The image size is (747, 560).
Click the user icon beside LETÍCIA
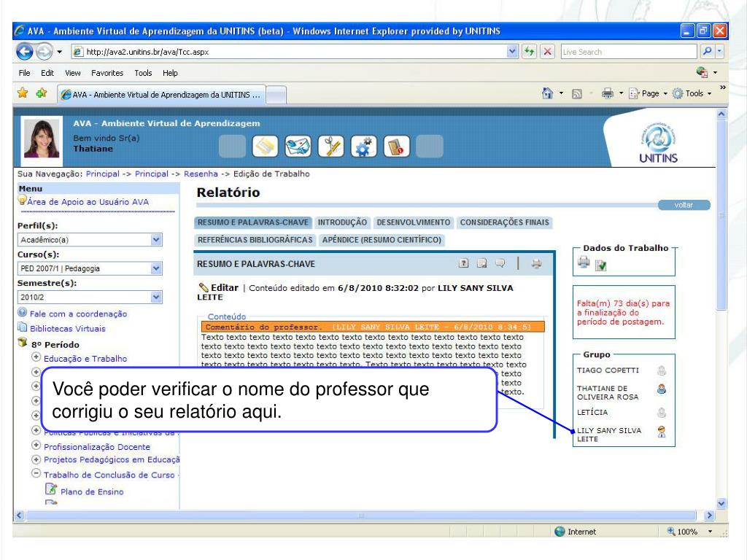point(662,413)
